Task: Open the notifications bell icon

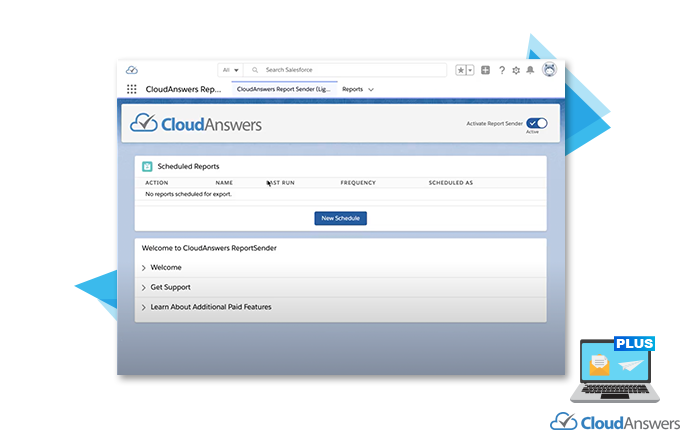Action: pyautogui.click(x=530, y=70)
